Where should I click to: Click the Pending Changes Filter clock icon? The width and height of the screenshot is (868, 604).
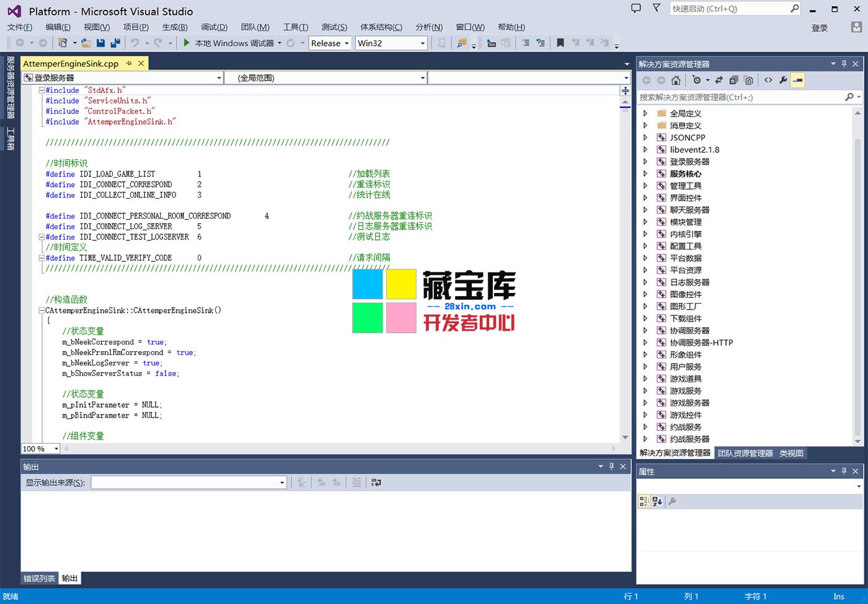click(697, 80)
